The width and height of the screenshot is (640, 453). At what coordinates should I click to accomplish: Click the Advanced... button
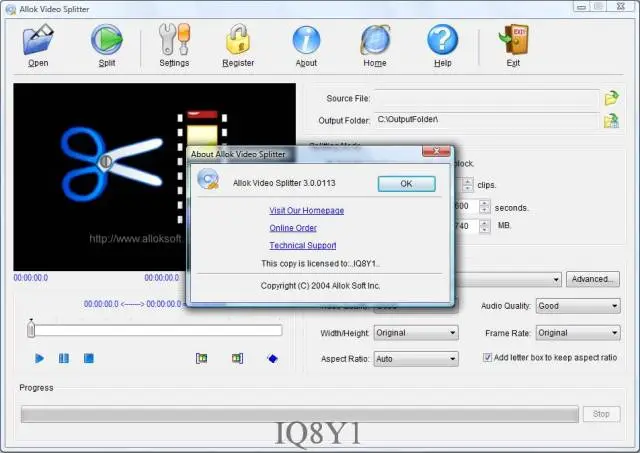click(593, 279)
